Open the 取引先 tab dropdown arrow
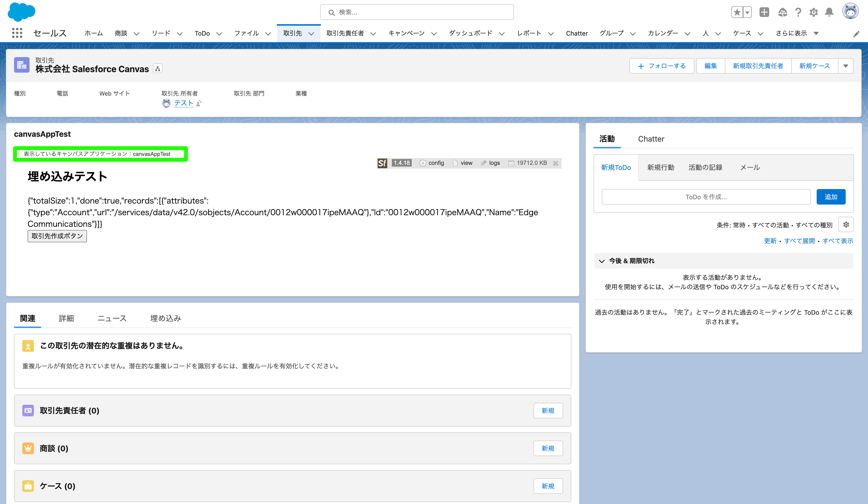 [x=311, y=33]
